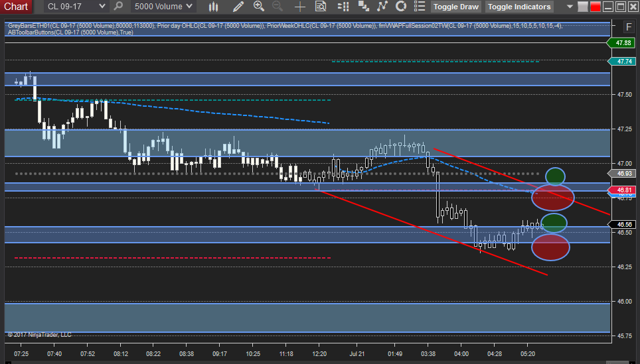Click the zoom in magnifier icon
The image size is (640, 364).
point(259,6)
